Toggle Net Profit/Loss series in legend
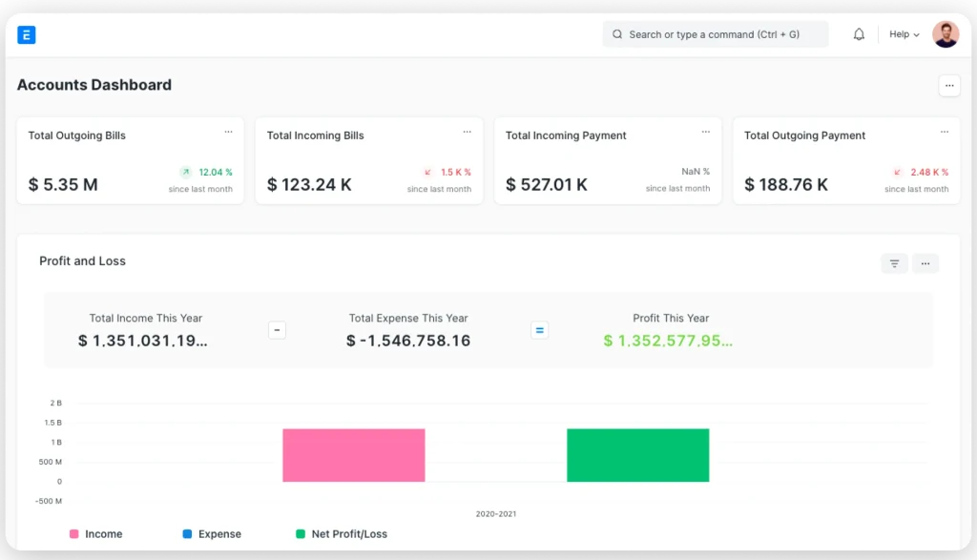The height and width of the screenshot is (560, 977). 342,534
